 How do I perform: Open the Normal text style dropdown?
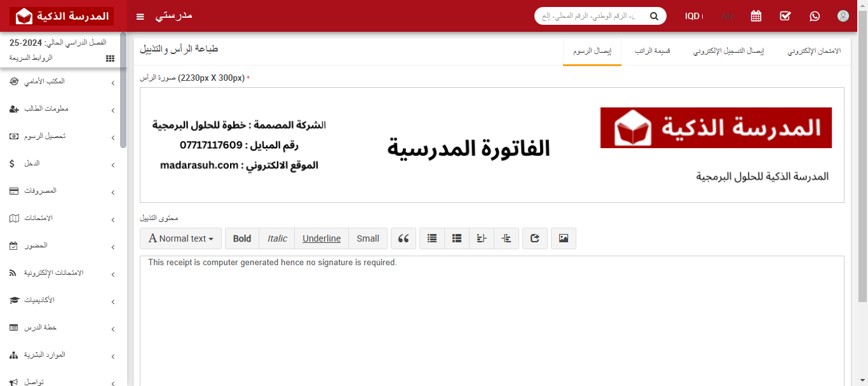pyautogui.click(x=180, y=238)
